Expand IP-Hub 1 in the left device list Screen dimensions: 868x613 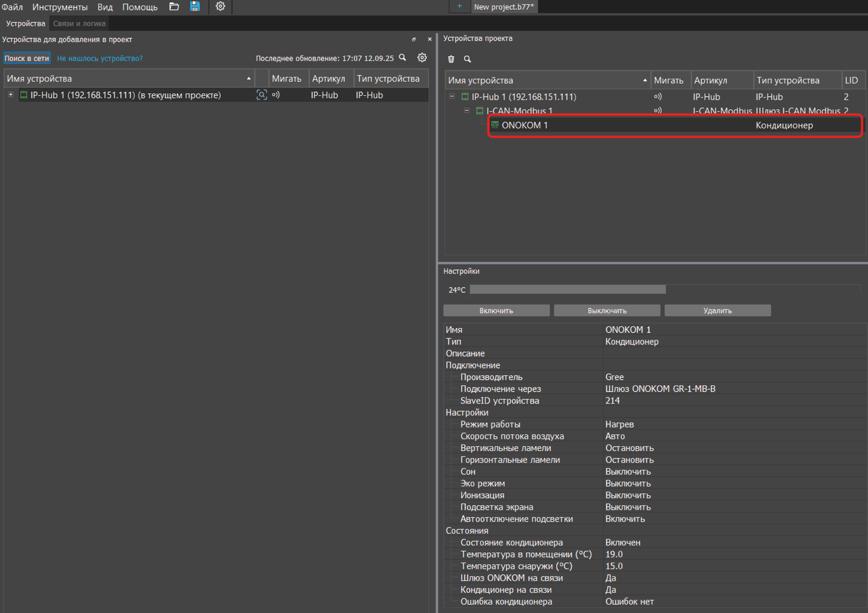pyautogui.click(x=10, y=94)
